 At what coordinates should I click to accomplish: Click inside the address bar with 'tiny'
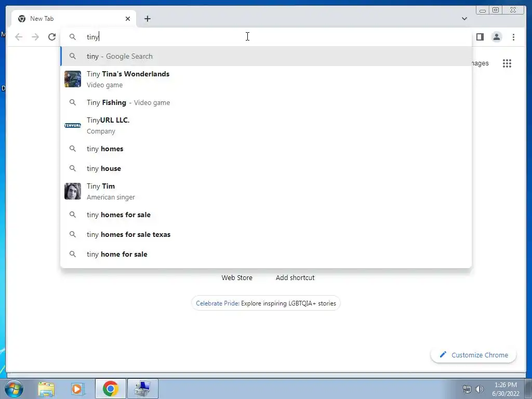click(266, 37)
